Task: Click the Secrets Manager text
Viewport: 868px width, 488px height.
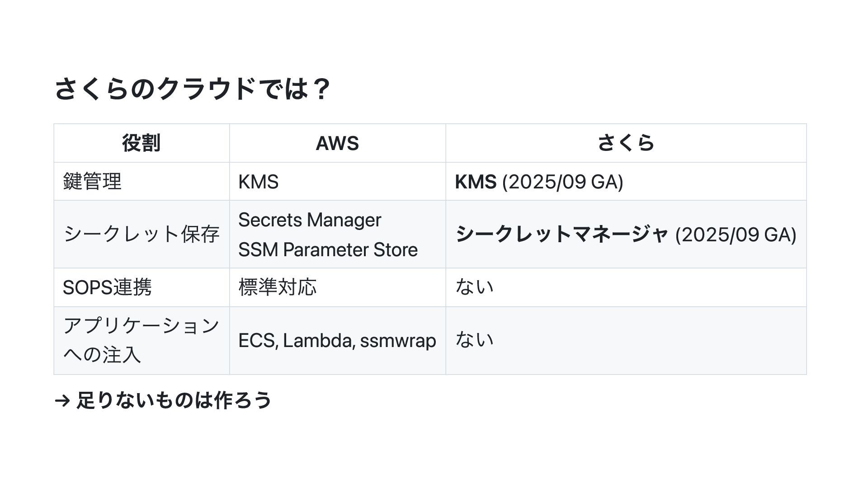Action: tap(310, 220)
